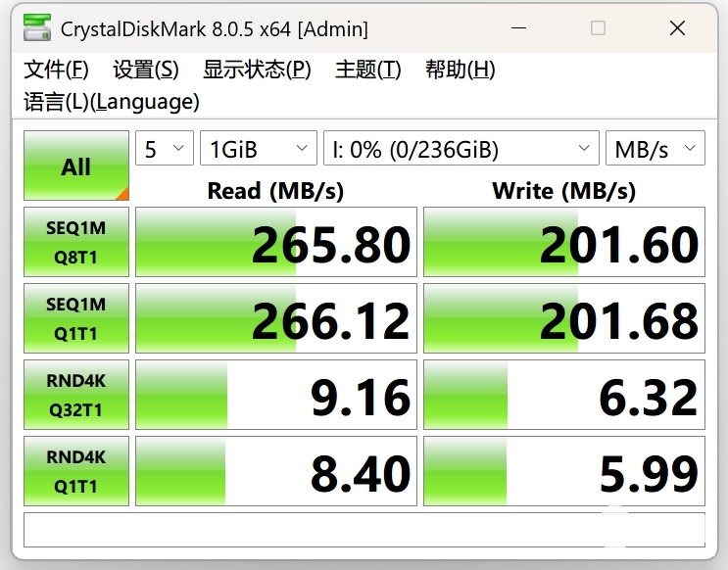728x570 pixels.
Task: Click the Write (MB/s) column header
Action: [563, 191]
